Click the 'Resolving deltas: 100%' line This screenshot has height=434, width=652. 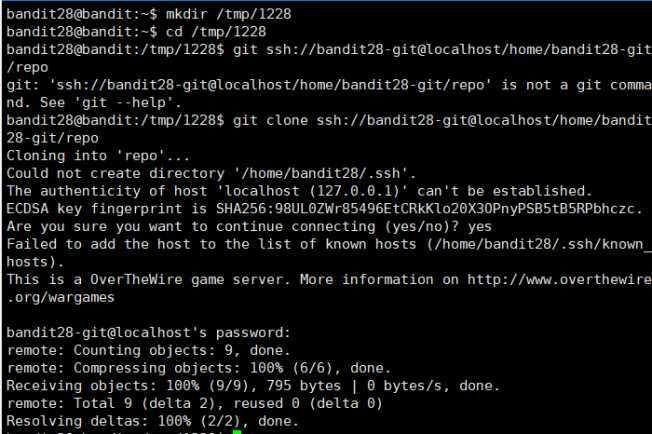[153, 421]
